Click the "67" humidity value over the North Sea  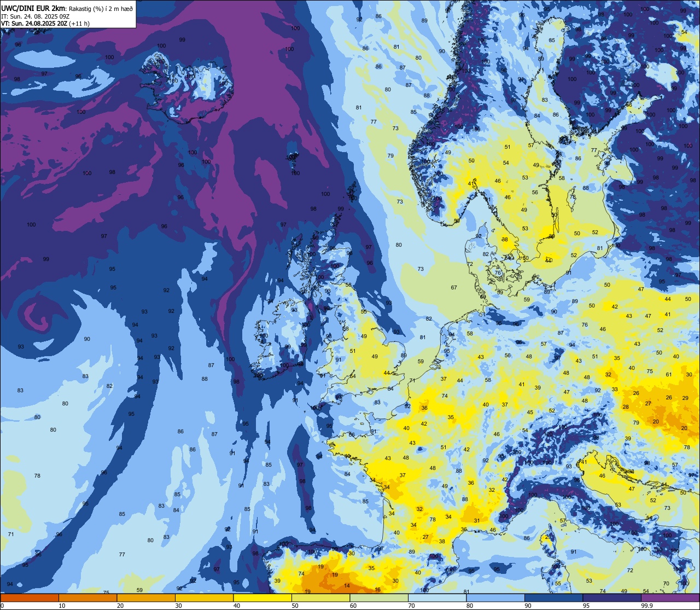coord(454,288)
